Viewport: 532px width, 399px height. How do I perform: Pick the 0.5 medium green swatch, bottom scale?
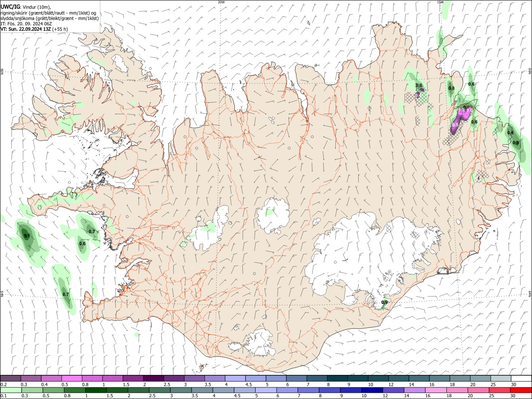pos(53,390)
